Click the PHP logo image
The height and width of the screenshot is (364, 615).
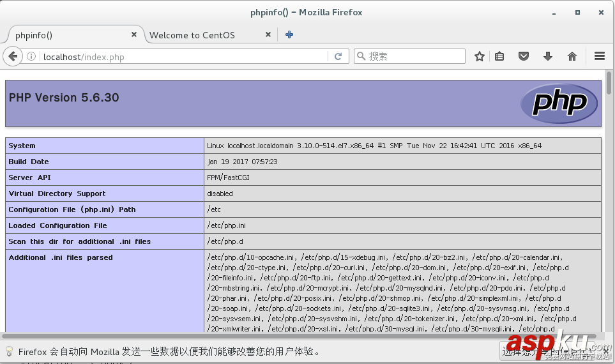pos(559,103)
